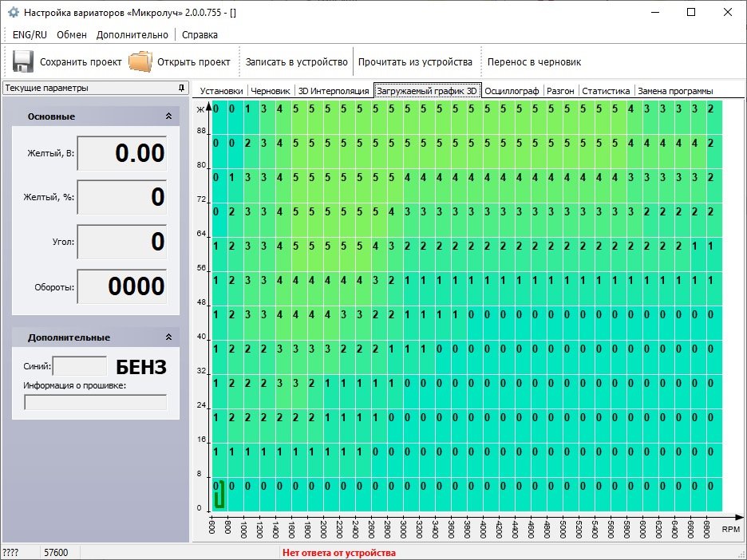The height and width of the screenshot is (560, 747).
Task: Switch to the Черновик tab
Action: tap(271, 91)
